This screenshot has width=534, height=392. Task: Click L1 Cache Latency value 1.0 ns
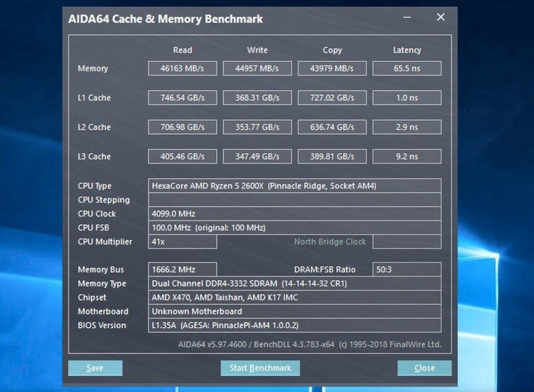coord(407,97)
